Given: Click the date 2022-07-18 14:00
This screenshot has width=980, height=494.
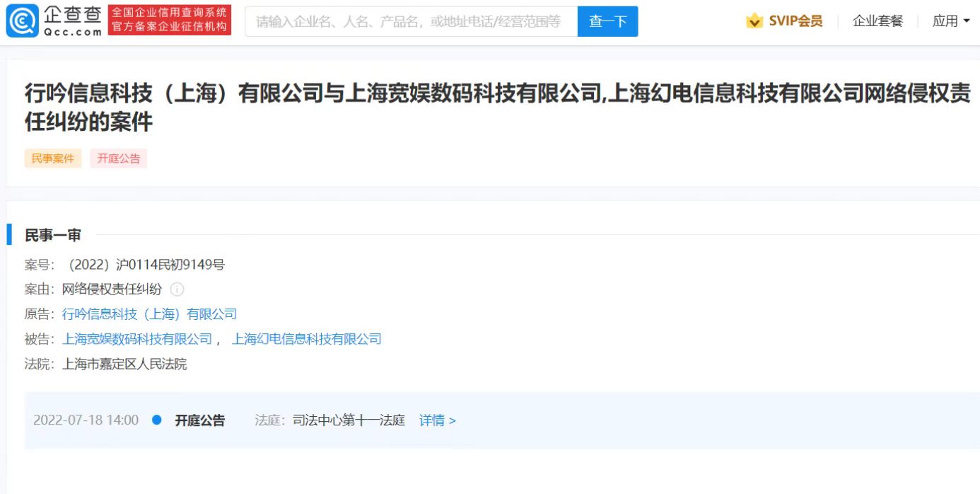Looking at the screenshot, I should pyautogui.click(x=86, y=420).
